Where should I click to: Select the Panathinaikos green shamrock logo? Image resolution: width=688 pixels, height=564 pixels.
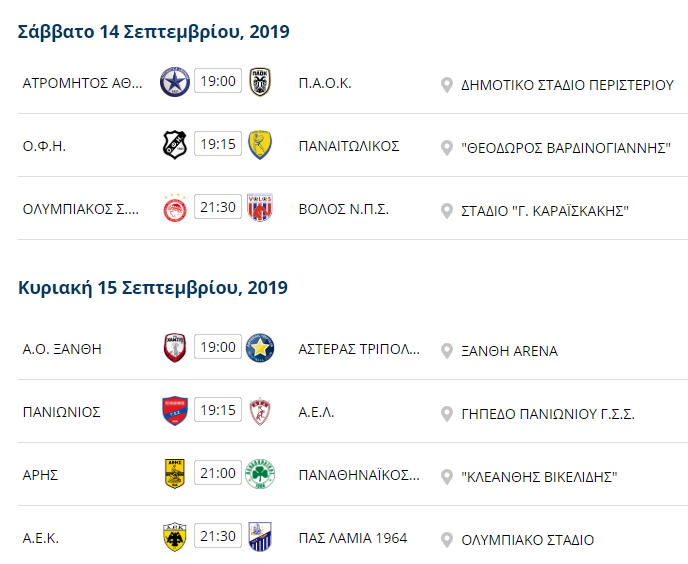(260, 474)
